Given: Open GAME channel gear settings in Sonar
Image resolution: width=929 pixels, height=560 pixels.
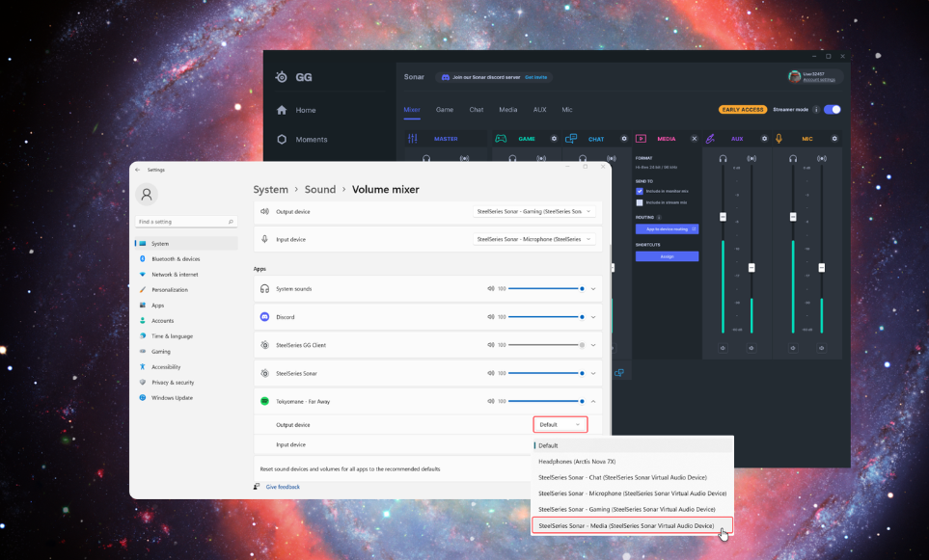Looking at the screenshot, I should click(x=554, y=139).
